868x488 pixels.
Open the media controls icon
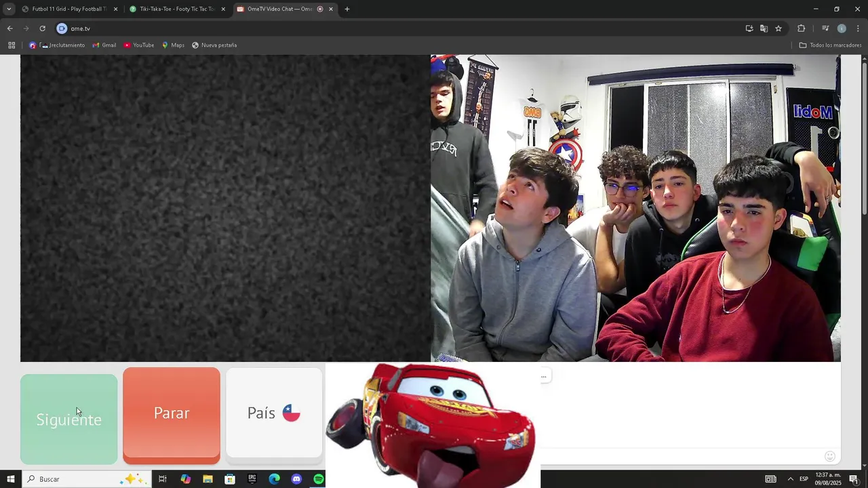tap(825, 28)
